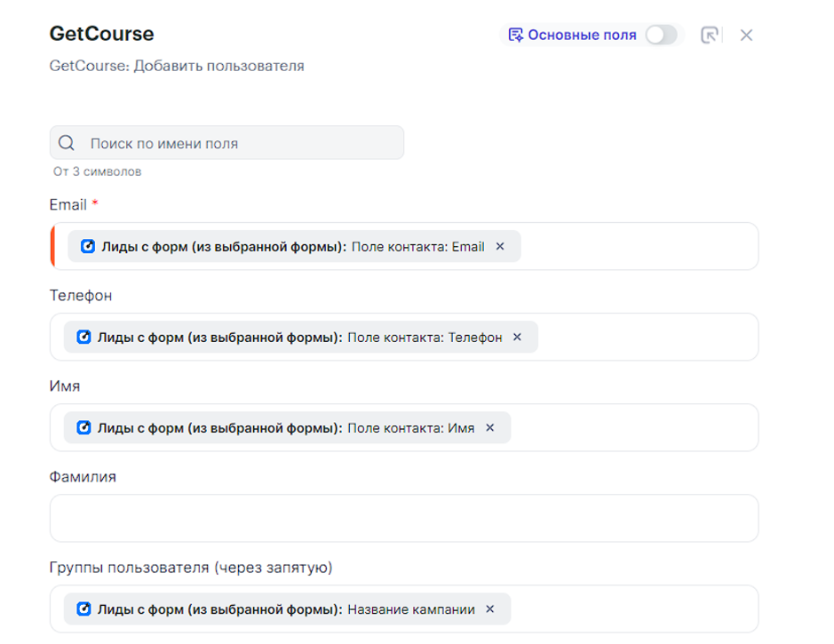
Task: Click the collapse panel arrow icon
Action: coord(709,36)
